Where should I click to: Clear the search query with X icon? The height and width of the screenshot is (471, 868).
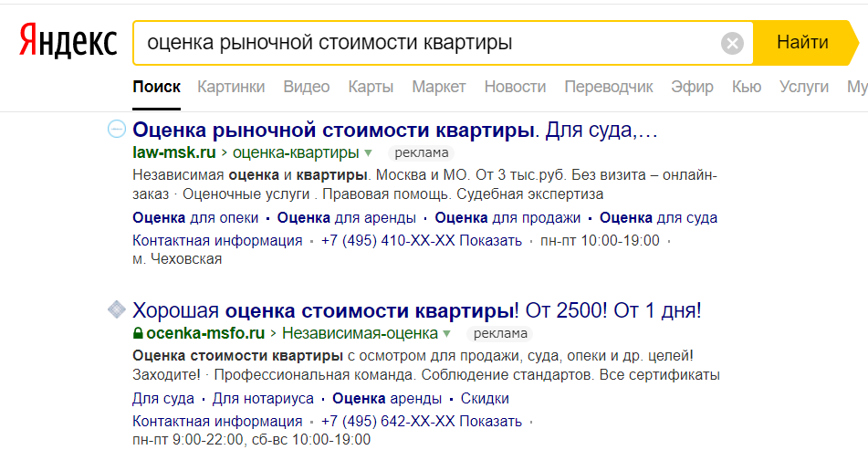tap(732, 43)
